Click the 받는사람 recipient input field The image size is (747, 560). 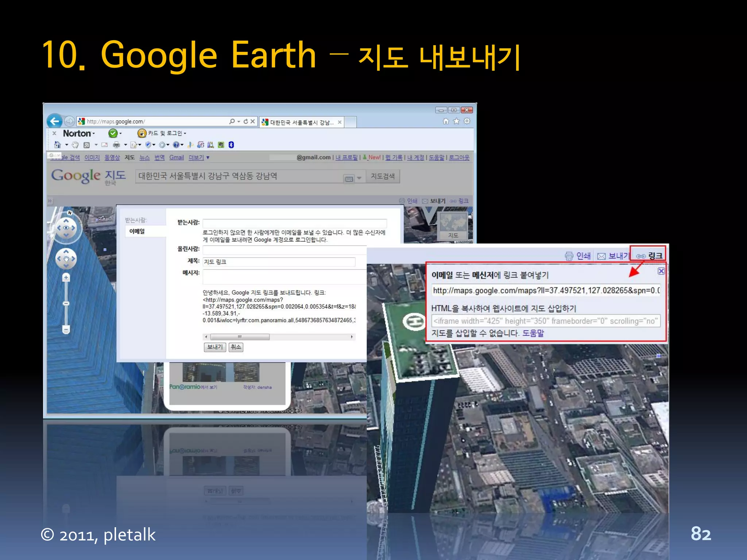click(x=294, y=223)
